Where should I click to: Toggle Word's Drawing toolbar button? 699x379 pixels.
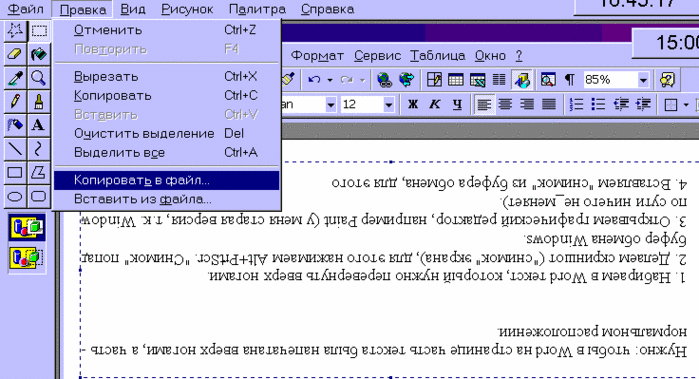tap(522, 80)
